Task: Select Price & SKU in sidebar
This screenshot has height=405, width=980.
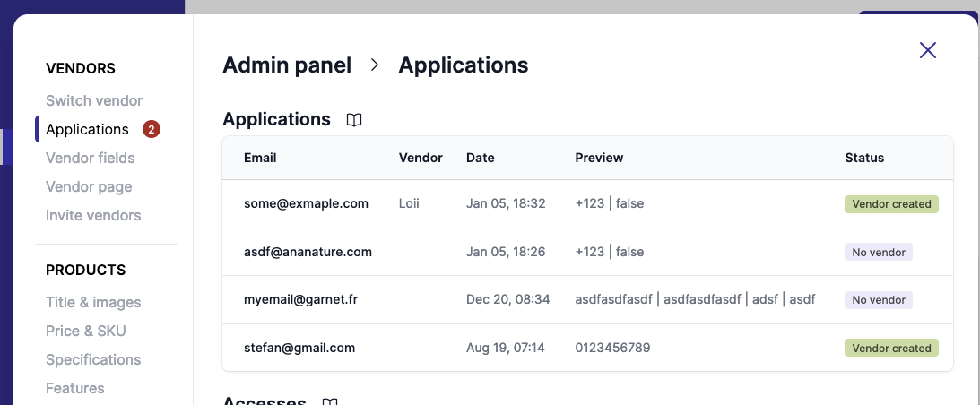Action: pos(86,331)
